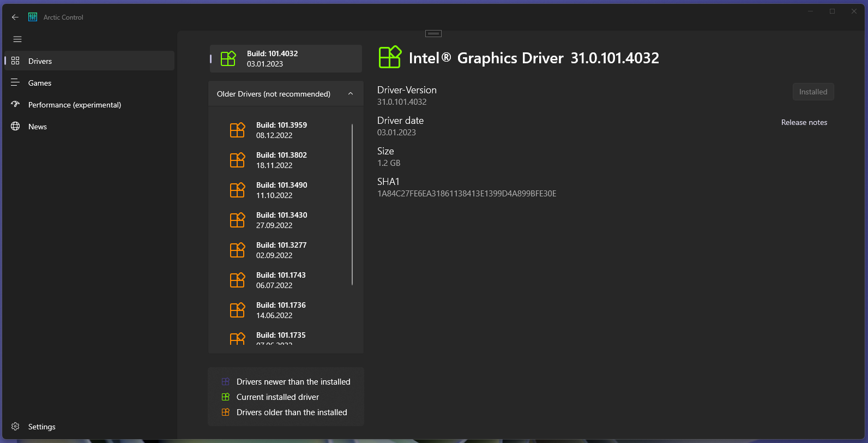Screen dimensions: 868x443
Task: Open Performance (experimental) page
Action: coord(89,104)
